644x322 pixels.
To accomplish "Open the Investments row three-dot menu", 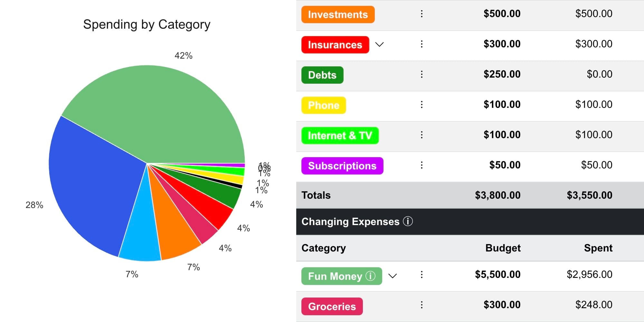I will tap(421, 14).
